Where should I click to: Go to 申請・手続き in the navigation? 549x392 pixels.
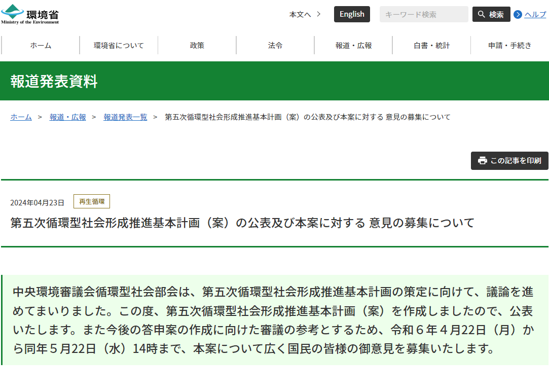[x=509, y=45]
